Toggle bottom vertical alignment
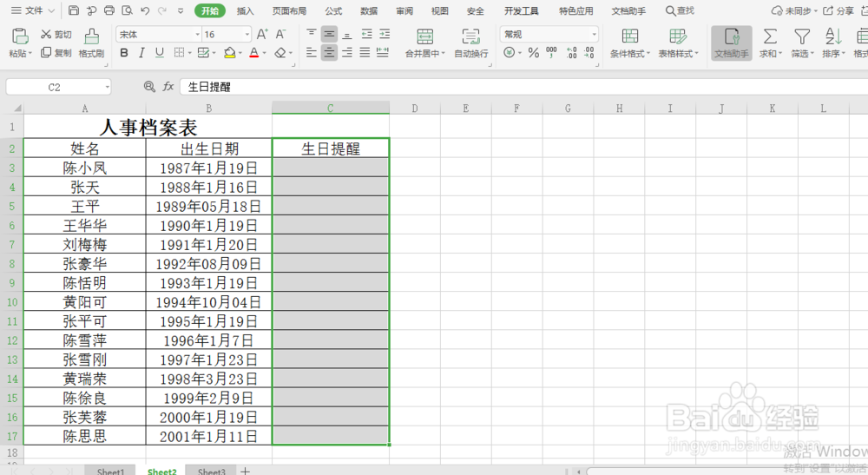The image size is (868, 475). 347,35
